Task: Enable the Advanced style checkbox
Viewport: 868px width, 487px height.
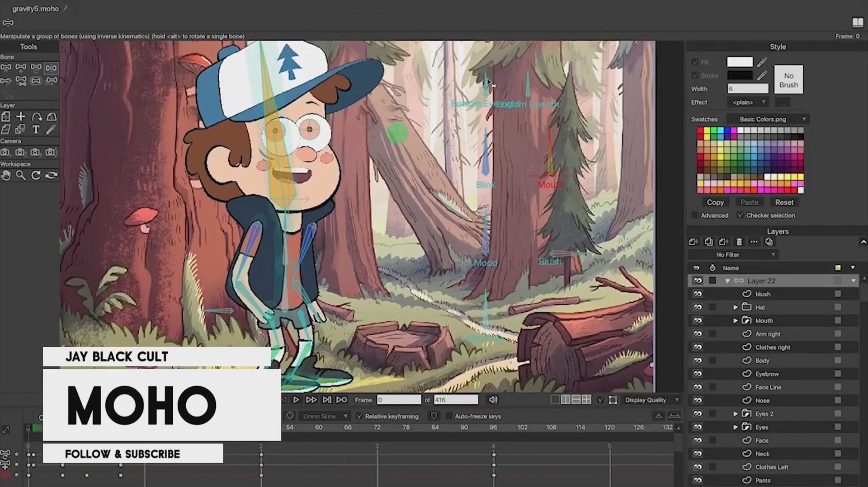Action: tap(695, 215)
